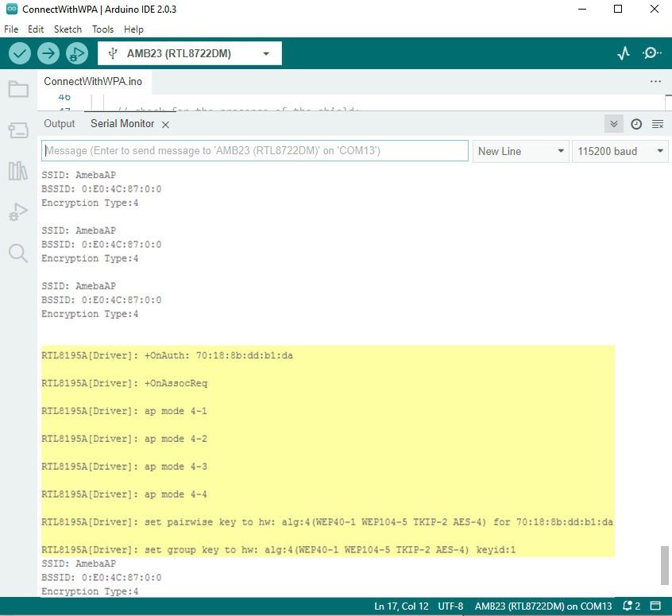Open the File menu

pyautogui.click(x=11, y=29)
